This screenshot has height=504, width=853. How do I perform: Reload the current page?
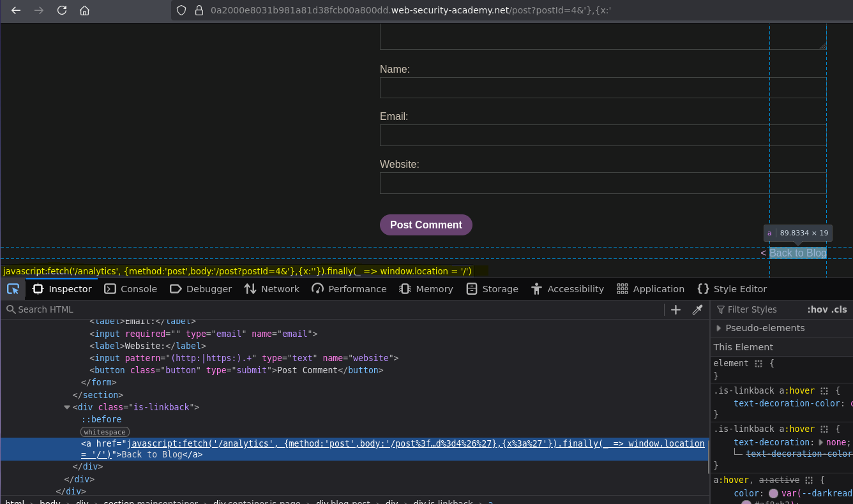coord(62,10)
